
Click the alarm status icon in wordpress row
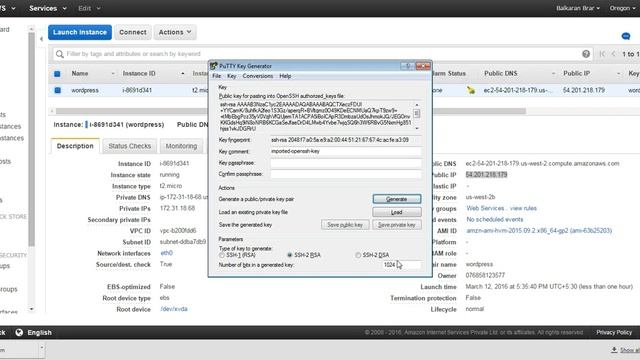[471, 90]
